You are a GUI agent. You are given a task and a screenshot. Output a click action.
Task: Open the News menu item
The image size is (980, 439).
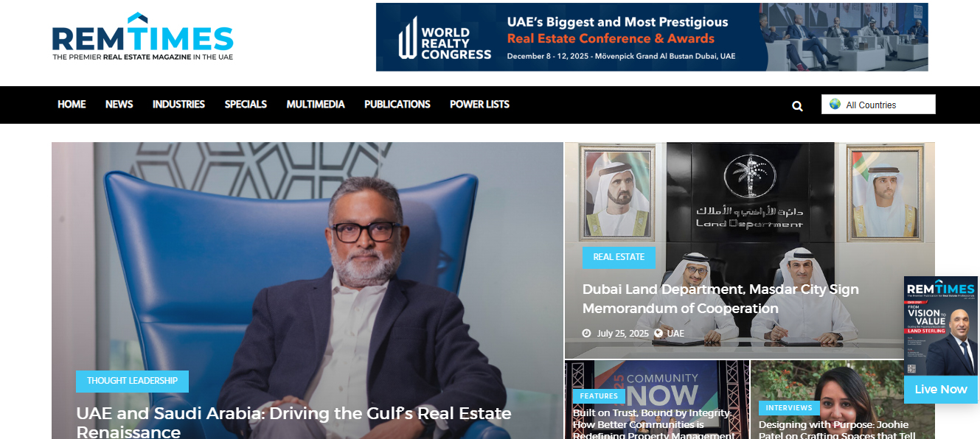click(x=119, y=105)
